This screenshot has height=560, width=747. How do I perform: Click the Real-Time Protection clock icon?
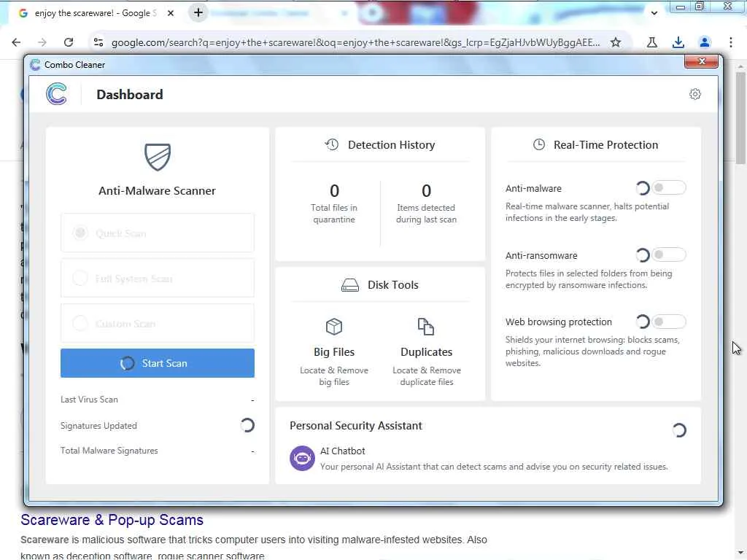pos(539,144)
